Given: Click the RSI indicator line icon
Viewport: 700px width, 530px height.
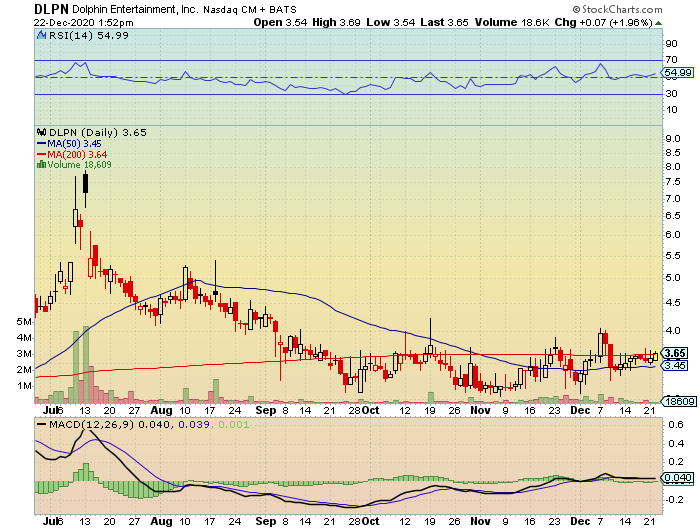Looking at the screenshot, I should [42, 35].
